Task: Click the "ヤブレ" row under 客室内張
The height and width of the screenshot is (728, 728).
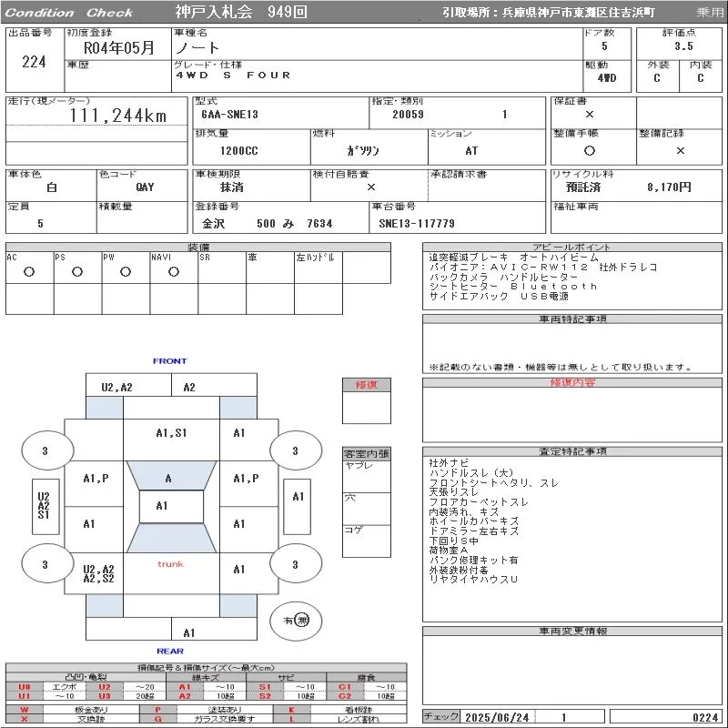Action: [x=367, y=476]
